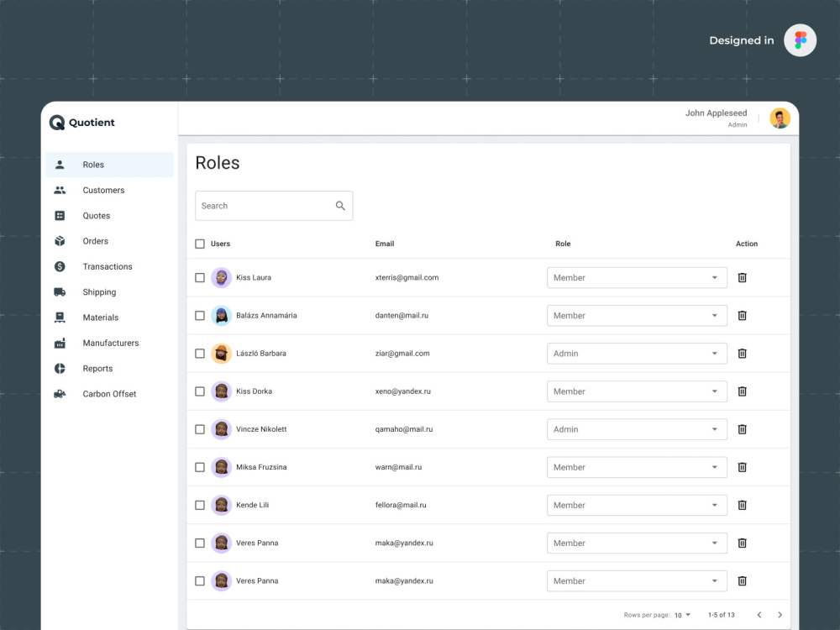Go to Carbon Offset section label
The image size is (840, 630).
click(x=109, y=394)
